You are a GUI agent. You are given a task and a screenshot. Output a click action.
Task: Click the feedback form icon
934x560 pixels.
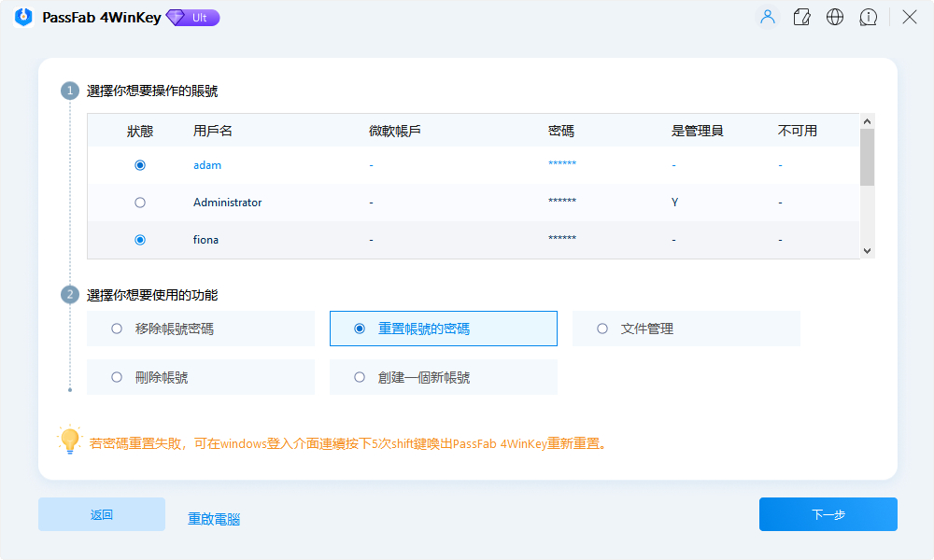pos(801,17)
